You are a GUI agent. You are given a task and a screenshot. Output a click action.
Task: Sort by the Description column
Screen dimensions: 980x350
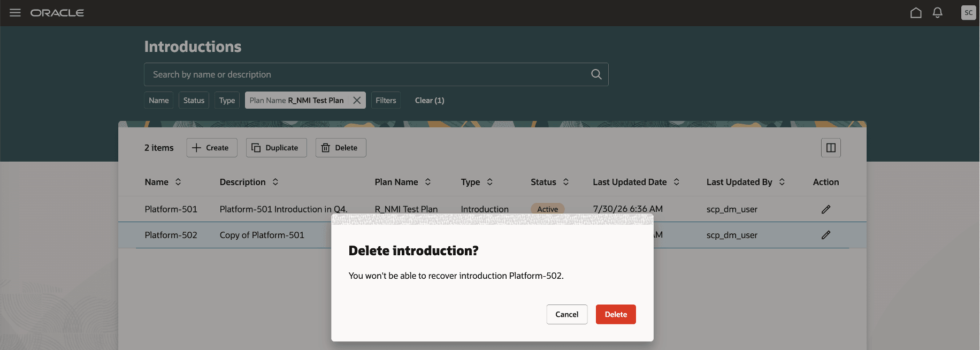coord(275,182)
